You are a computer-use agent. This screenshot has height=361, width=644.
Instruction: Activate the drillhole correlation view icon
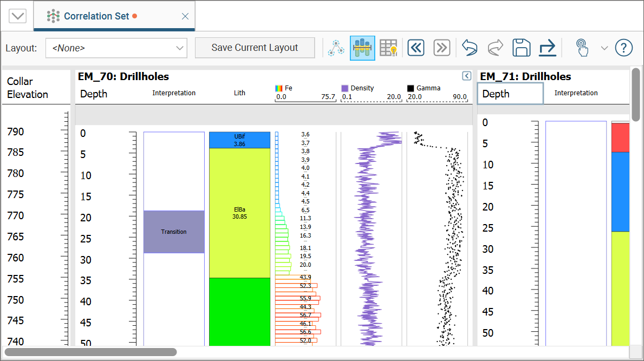[x=362, y=48]
